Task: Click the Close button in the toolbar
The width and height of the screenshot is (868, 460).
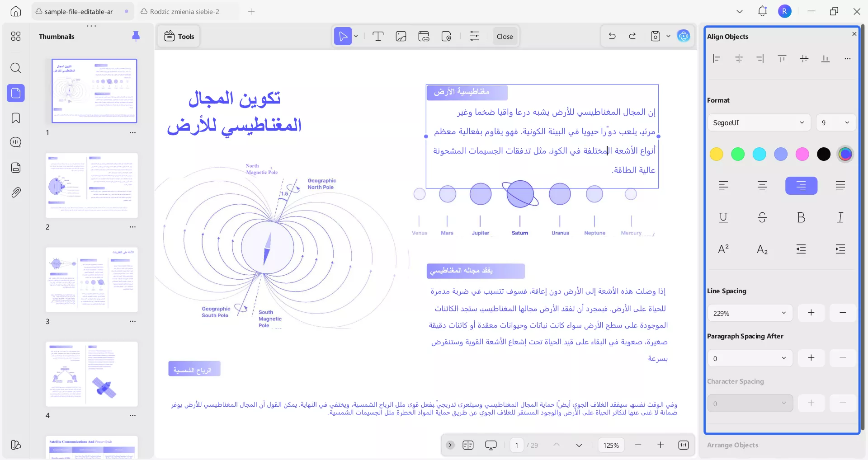Action: tap(505, 36)
